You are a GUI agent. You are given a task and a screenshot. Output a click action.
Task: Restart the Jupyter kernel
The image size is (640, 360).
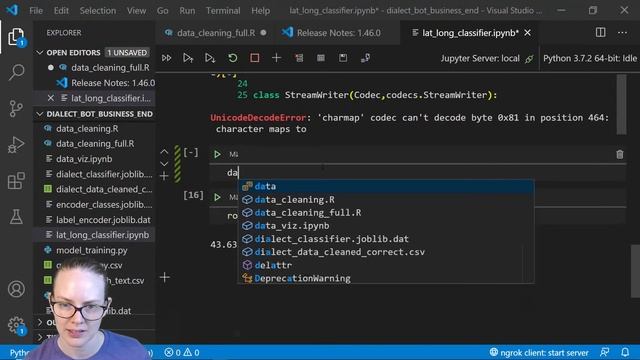click(233, 58)
